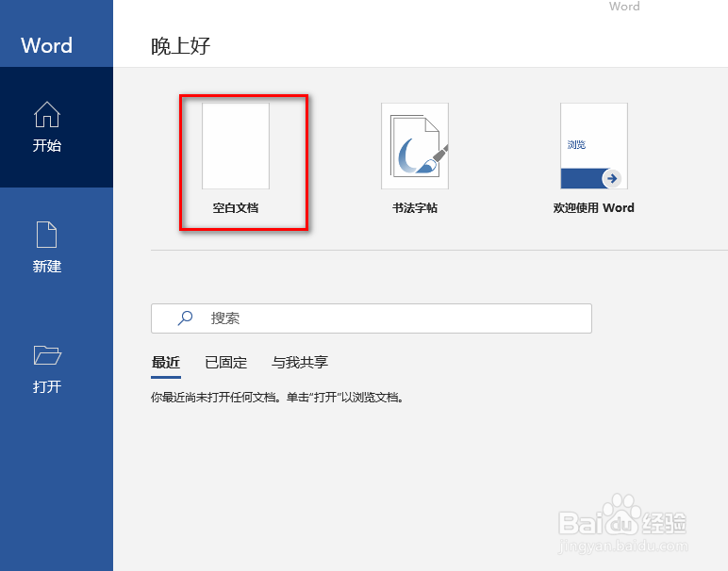Click the 书法字帖 label text
This screenshot has width=728, height=571.
415,208
